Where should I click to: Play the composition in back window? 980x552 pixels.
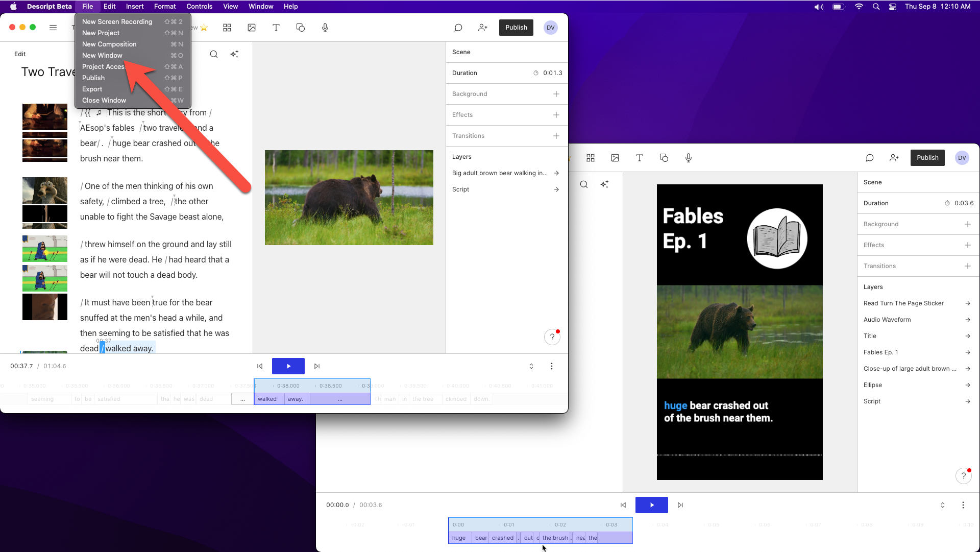pyautogui.click(x=652, y=505)
